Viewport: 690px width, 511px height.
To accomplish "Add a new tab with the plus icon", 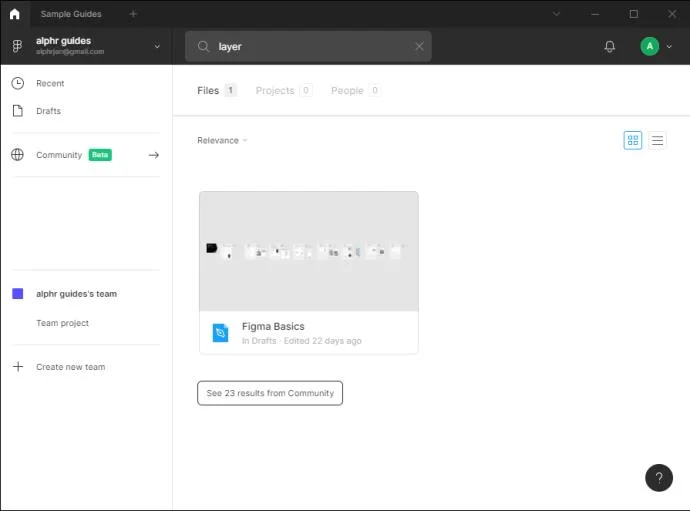I will click(x=133, y=14).
